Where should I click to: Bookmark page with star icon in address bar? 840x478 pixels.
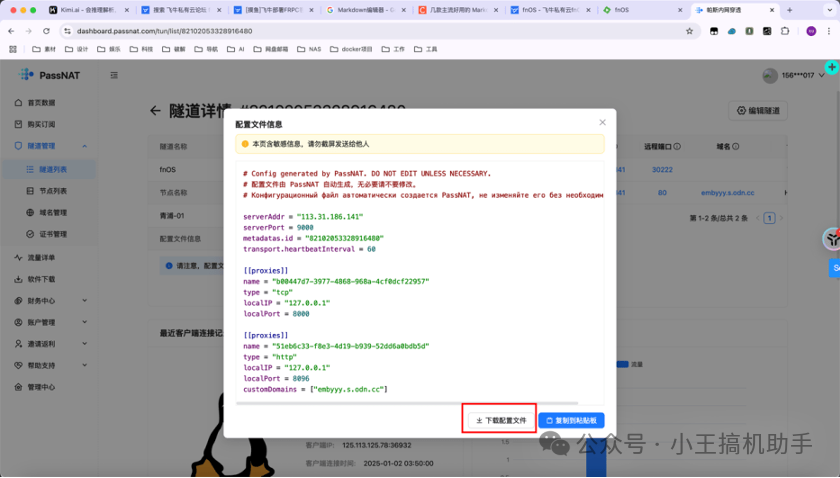689,31
